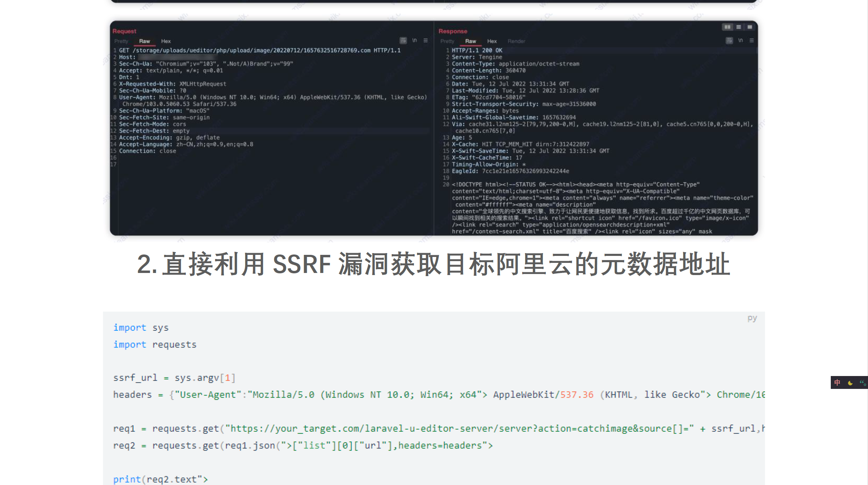Open the Render tab in the Response panel
This screenshot has height=485, width=868.
tap(516, 41)
